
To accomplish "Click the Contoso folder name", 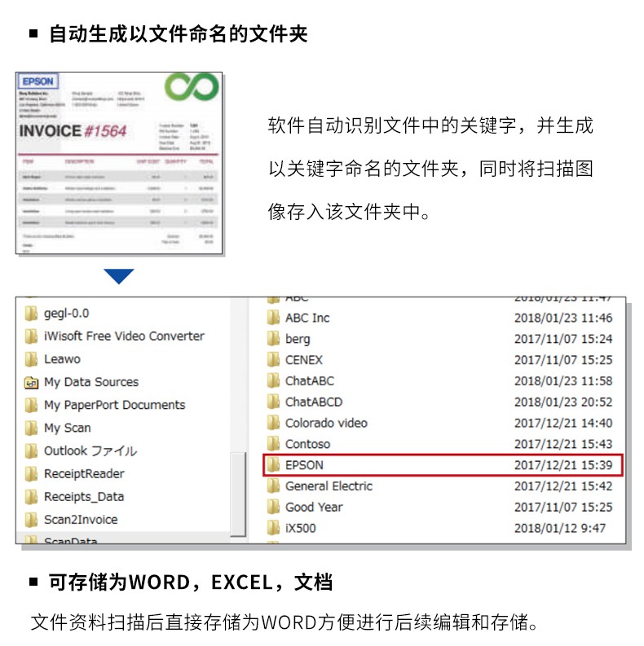I will [308, 444].
